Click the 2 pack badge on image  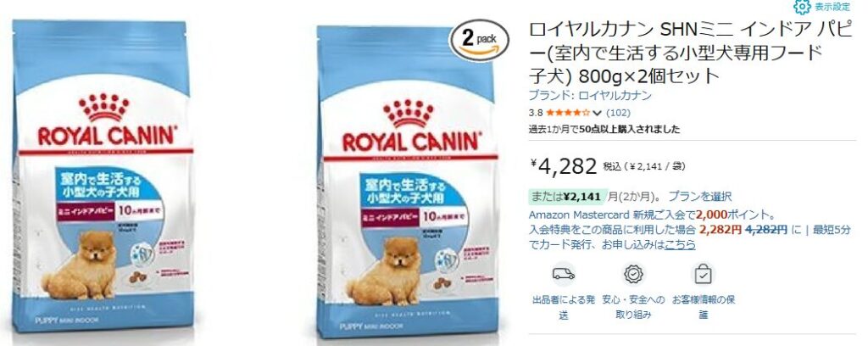[x=480, y=41]
